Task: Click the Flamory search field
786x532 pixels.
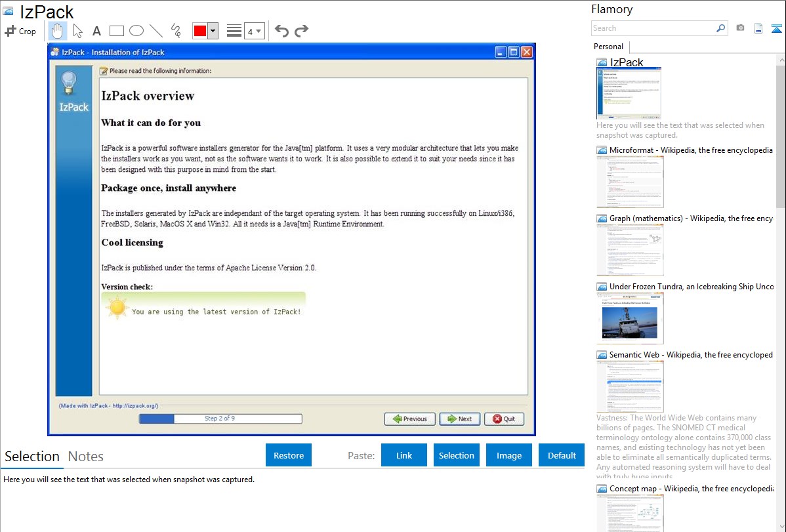Action: pyautogui.click(x=653, y=28)
